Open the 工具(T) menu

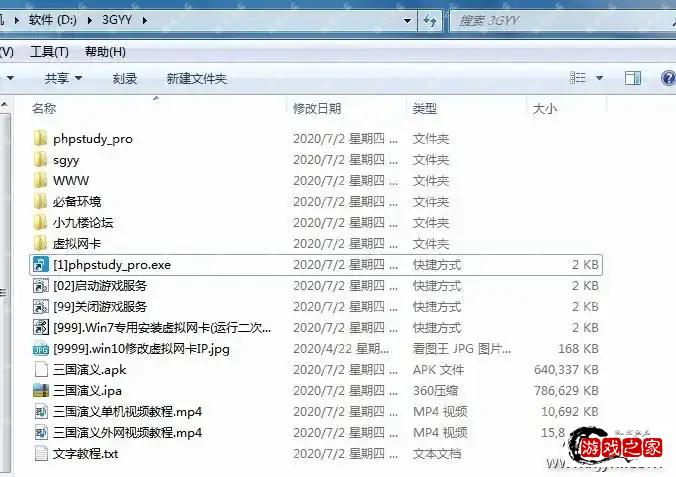(x=49, y=52)
